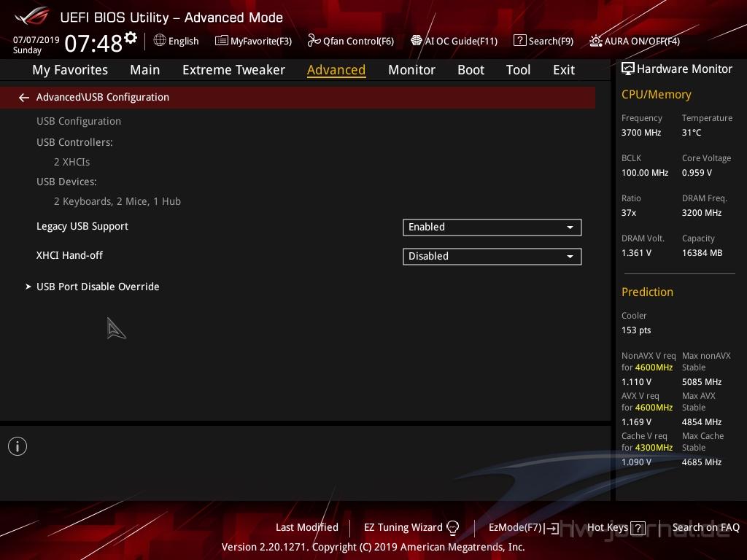The width and height of the screenshot is (747, 560).
Task: Click the Legacy USB Support label
Action: pos(82,226)
